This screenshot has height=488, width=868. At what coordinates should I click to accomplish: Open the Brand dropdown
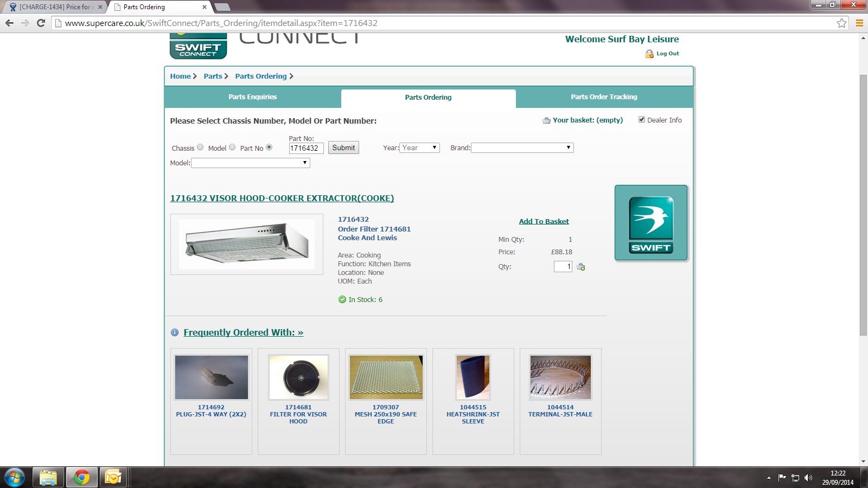click(522, 147)
